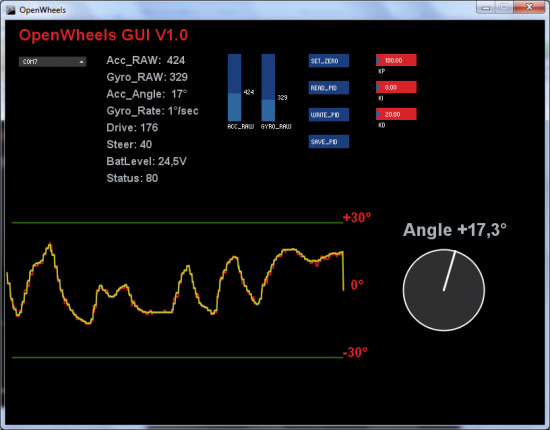Open the COM7 serial port dropdown

pos(52,62)
